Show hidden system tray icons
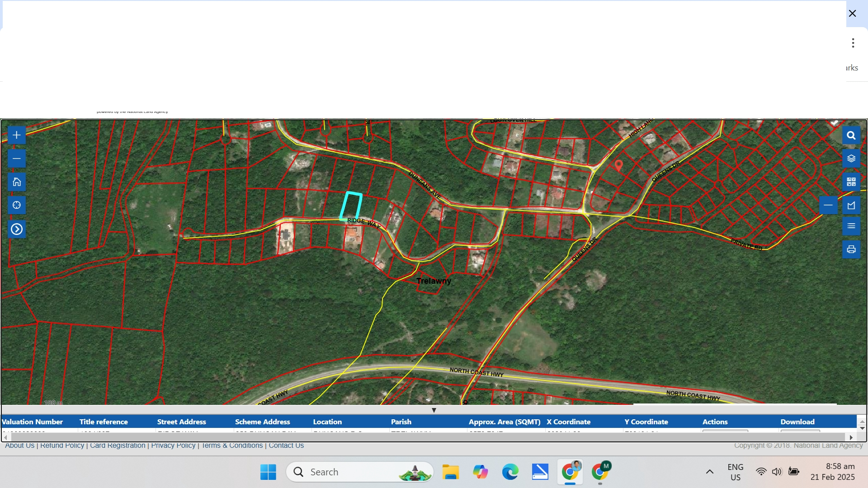The width and height of the screenshot is (868, 488). coord(710,472)
